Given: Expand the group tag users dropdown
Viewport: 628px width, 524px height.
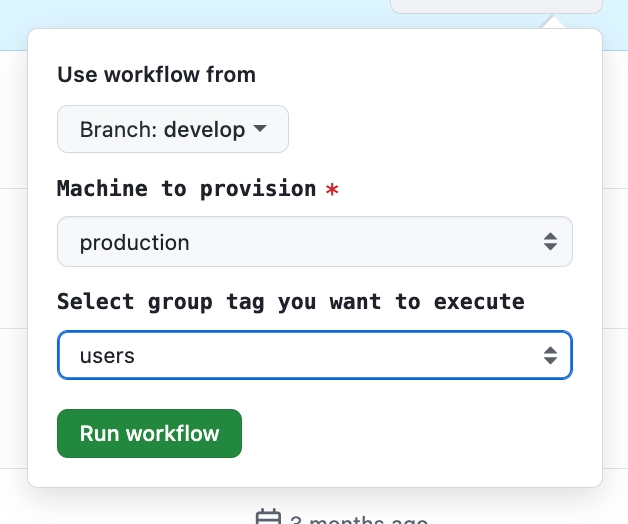Looking at the screenshot, I should 314,355.
